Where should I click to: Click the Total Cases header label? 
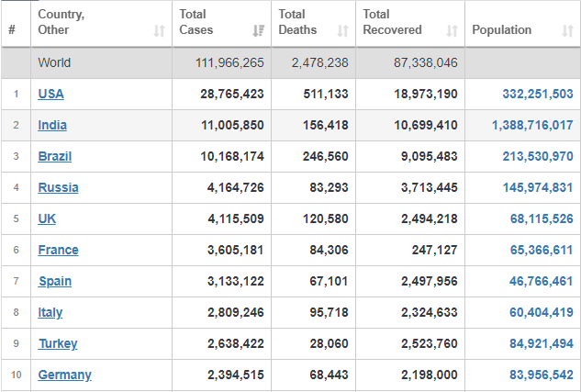point(196,22)
